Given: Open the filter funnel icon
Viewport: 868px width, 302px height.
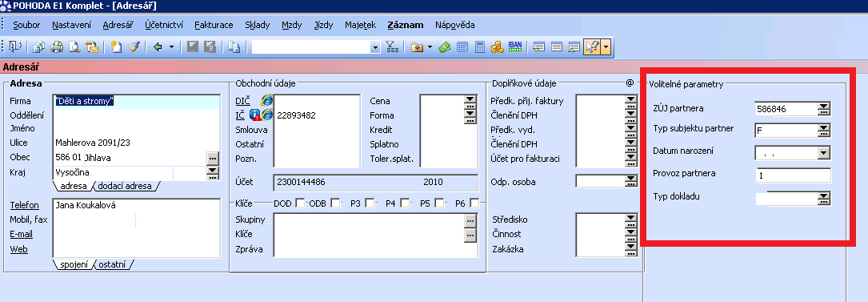Looking at the screenshot, I should (392, 47).
